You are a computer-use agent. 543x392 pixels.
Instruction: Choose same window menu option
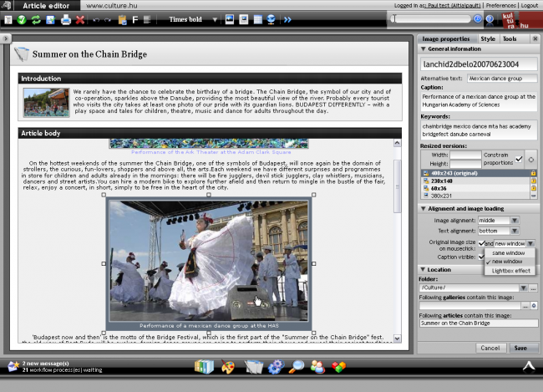[508, 253]
